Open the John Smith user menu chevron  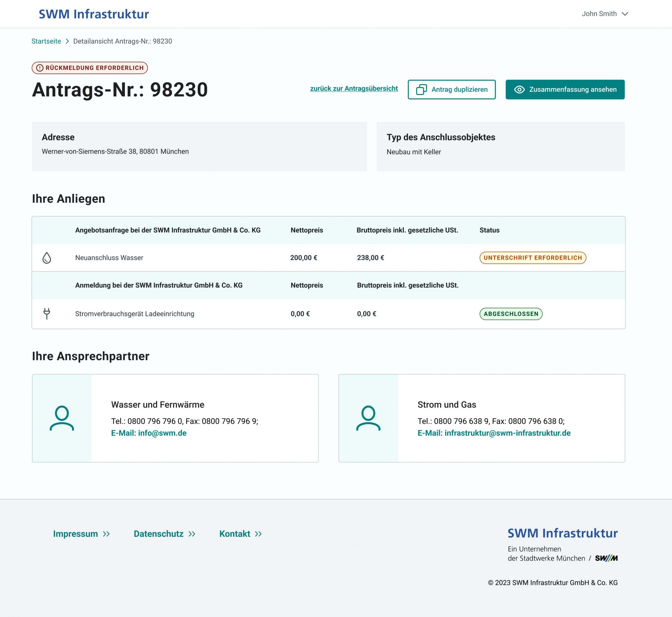(x=625, y=14)
